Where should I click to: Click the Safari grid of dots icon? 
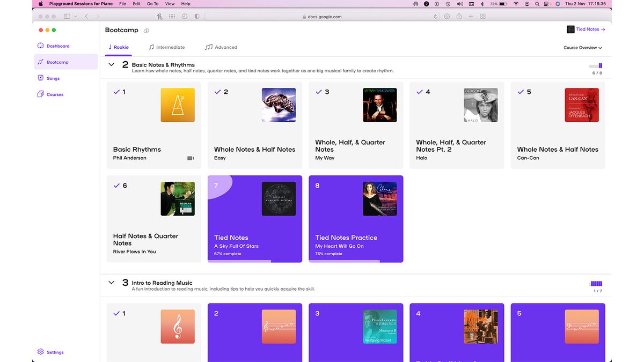coord(172,17)
